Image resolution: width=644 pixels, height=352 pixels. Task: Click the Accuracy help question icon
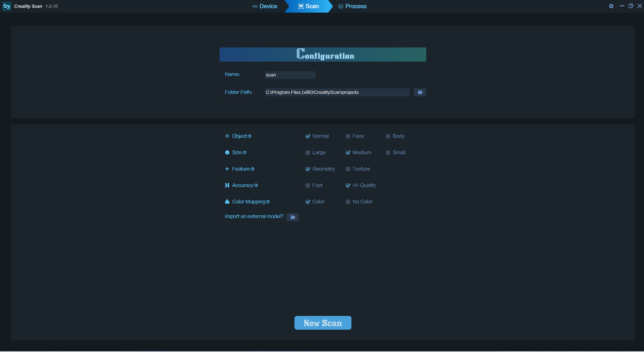coord(256,185)
